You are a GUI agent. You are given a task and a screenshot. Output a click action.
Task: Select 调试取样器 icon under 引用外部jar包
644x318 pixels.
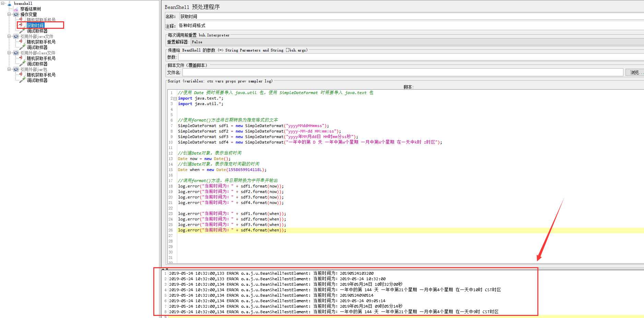pyautogui.click(x=22, y=80)
